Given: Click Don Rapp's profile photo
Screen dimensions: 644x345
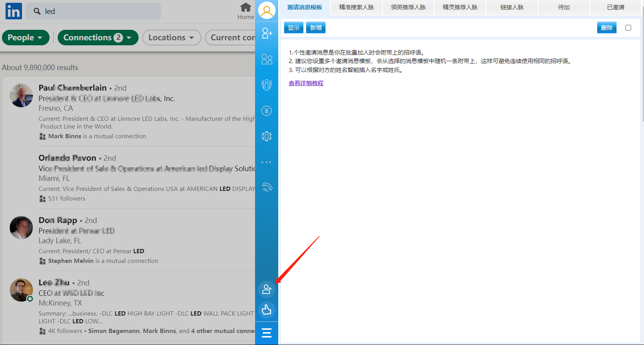Looking at the screenshot, I should [x=21, y=228].
